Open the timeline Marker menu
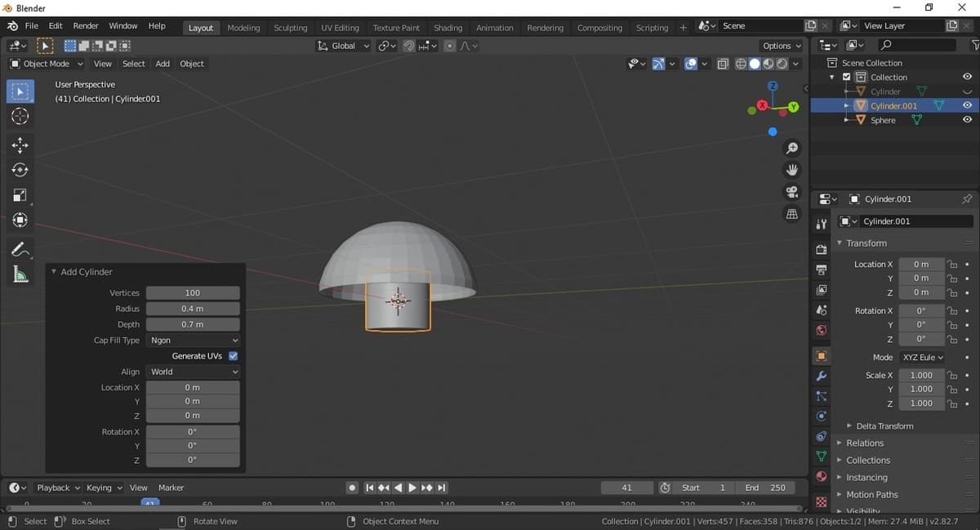980x530 pixels. [x=171, y=488]
